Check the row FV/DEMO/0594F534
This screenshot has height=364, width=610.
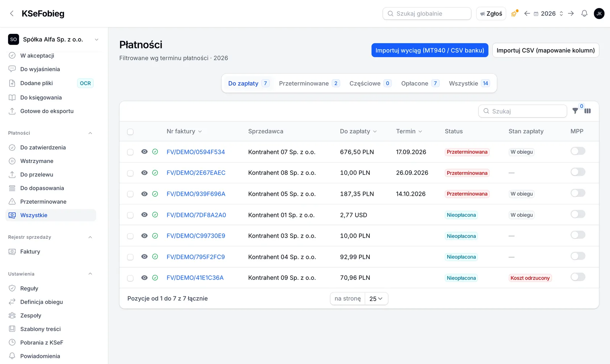tap(130, 152)
